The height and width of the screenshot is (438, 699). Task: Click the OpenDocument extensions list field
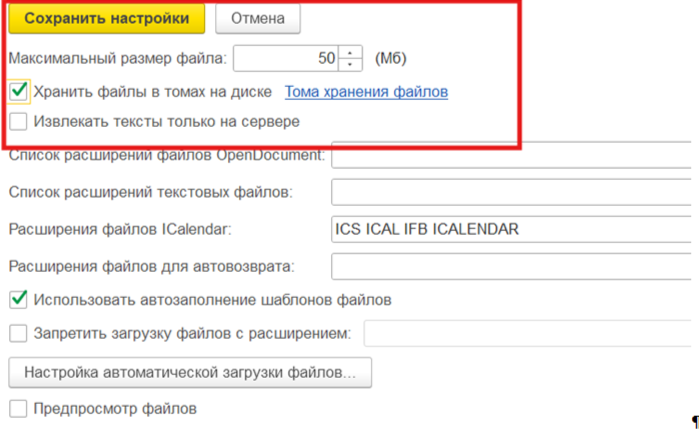coord(510,156)
